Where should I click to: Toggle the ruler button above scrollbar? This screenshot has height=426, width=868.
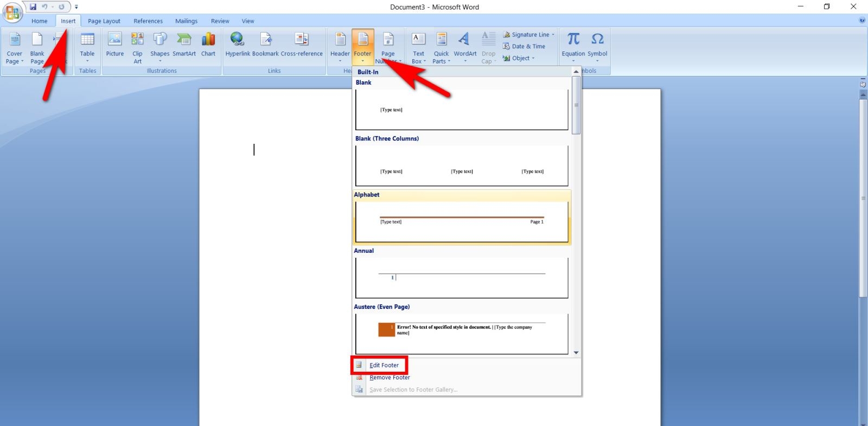(863, 84)
